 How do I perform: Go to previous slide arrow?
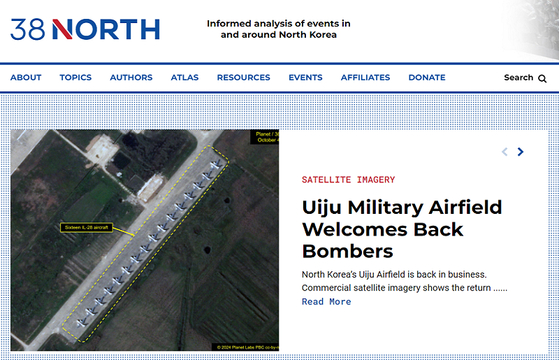pyautogui.click(x=504, y=152)
